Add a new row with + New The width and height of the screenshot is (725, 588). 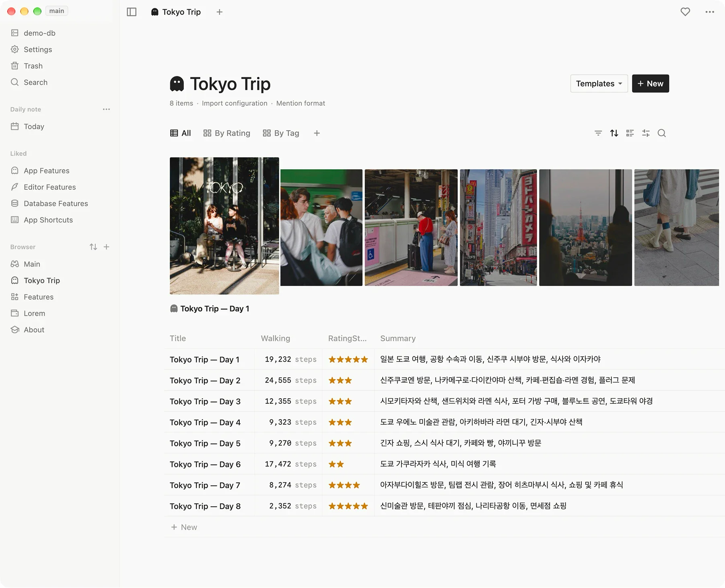(x=184, y=527)
